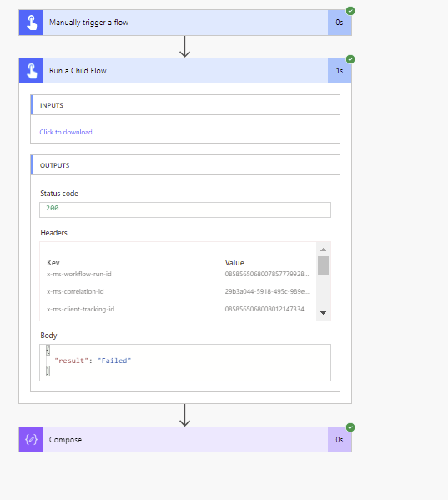Select the x-ms-client-tracking-id header key
Viewport: 448px width, 500px height.
point(81,309)
